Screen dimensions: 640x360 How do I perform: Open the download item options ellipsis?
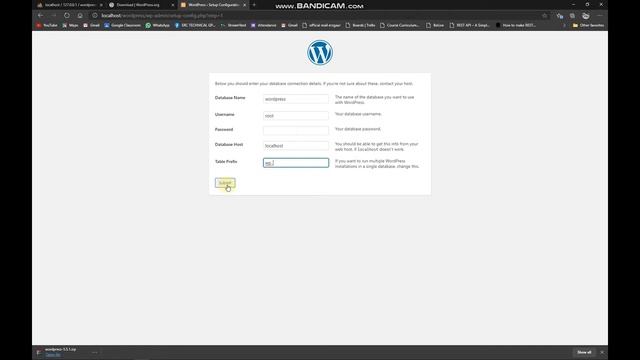click(95, 352)
